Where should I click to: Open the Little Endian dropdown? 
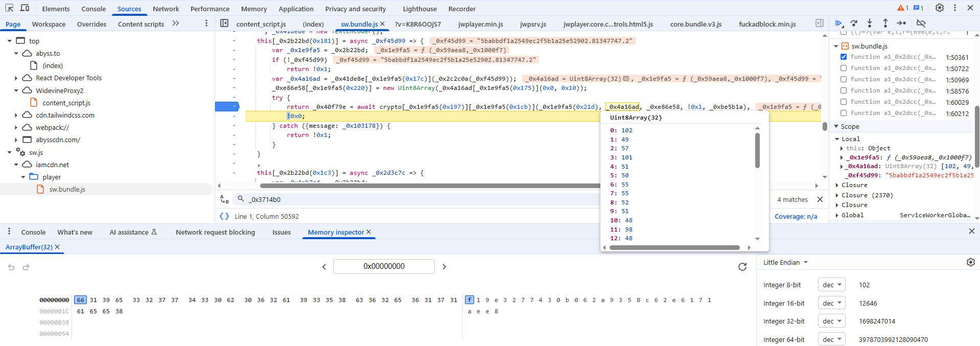click(786, 262)
